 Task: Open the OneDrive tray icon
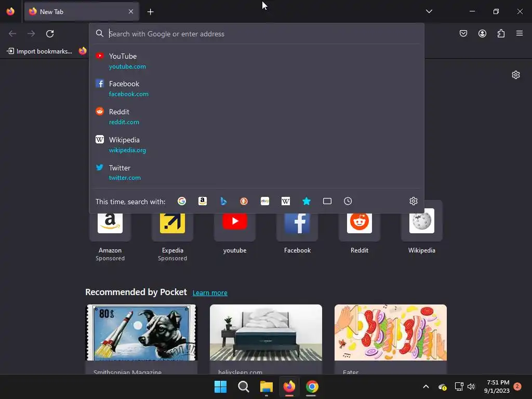tap(443, 387)
